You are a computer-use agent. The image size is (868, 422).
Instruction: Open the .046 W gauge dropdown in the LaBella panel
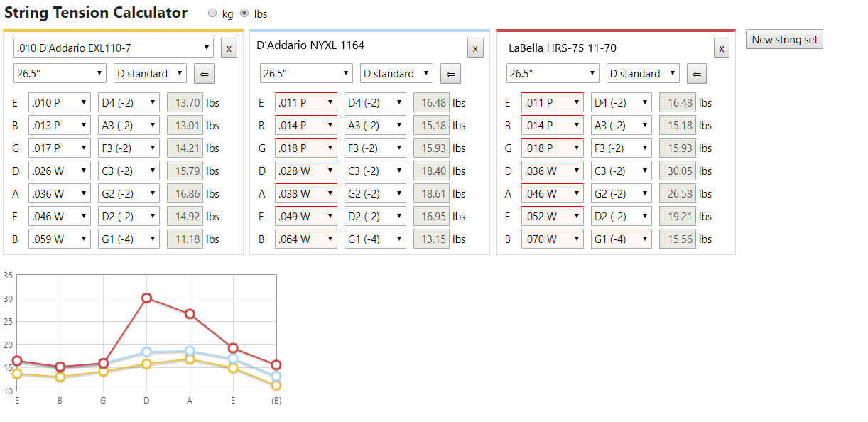[x=553, y=193]
